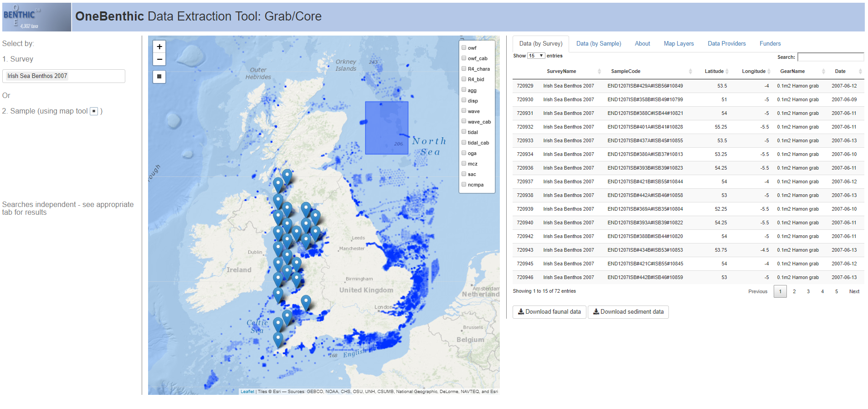Check the ncmpa layer checkbox
This screenshot has height=409, width=868.
(x=464, y=184)
